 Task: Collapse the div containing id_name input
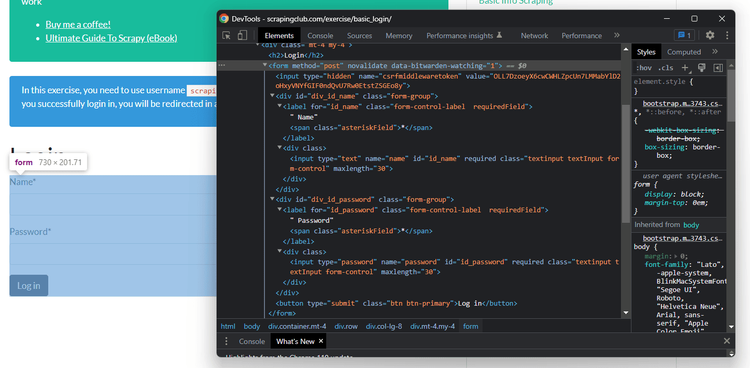click(280, 148)
